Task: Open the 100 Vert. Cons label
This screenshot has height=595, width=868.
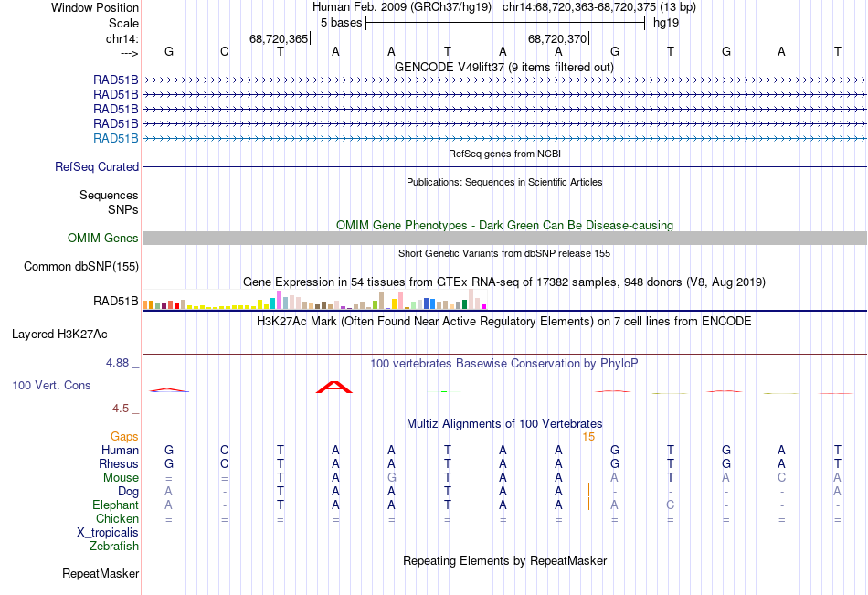Action: point(51,385)
